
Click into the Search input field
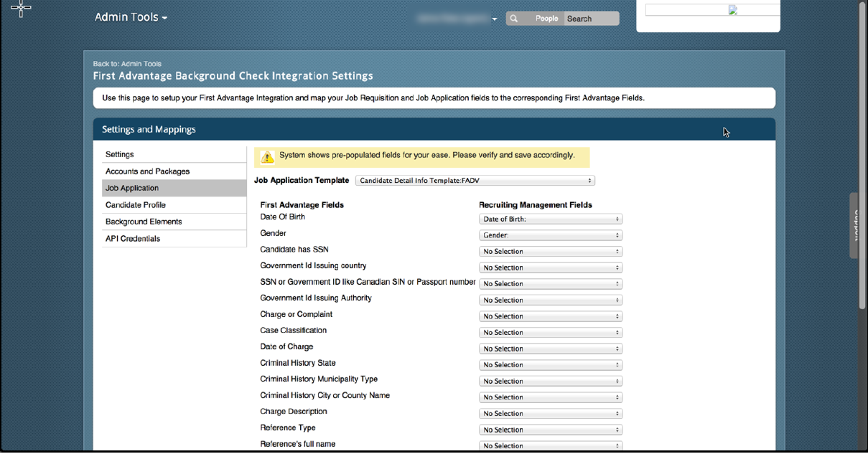pos(591,19)
